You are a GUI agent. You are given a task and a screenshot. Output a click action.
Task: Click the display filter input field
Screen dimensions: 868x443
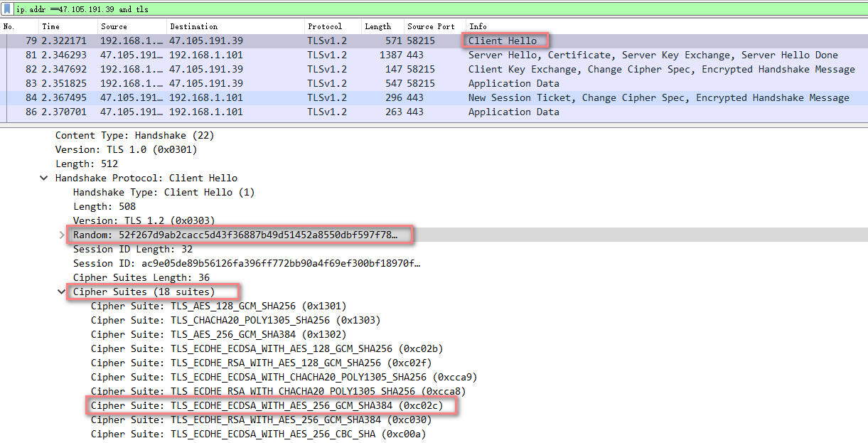[x=427, y=9]
